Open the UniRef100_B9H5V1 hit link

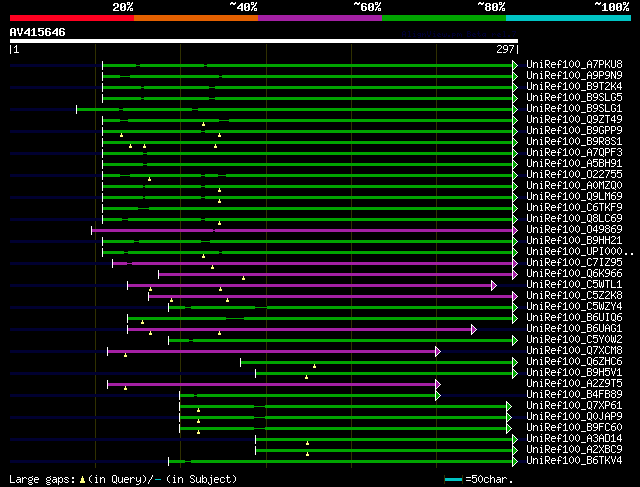(574, 373)
